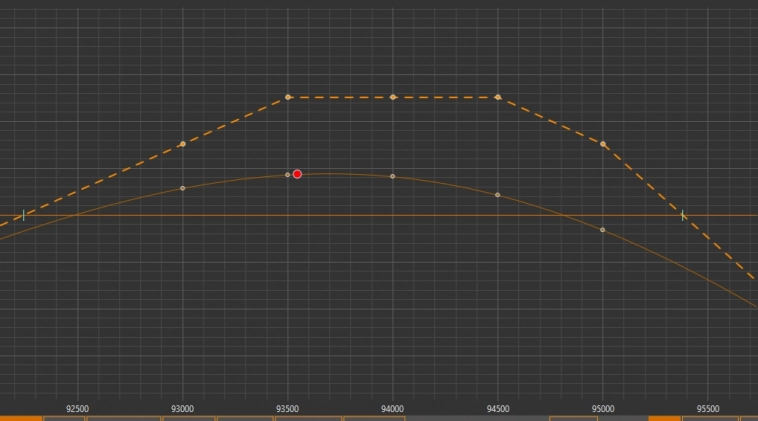
Task: Click the 92500 x-axis label
Action: click(78, 409)
